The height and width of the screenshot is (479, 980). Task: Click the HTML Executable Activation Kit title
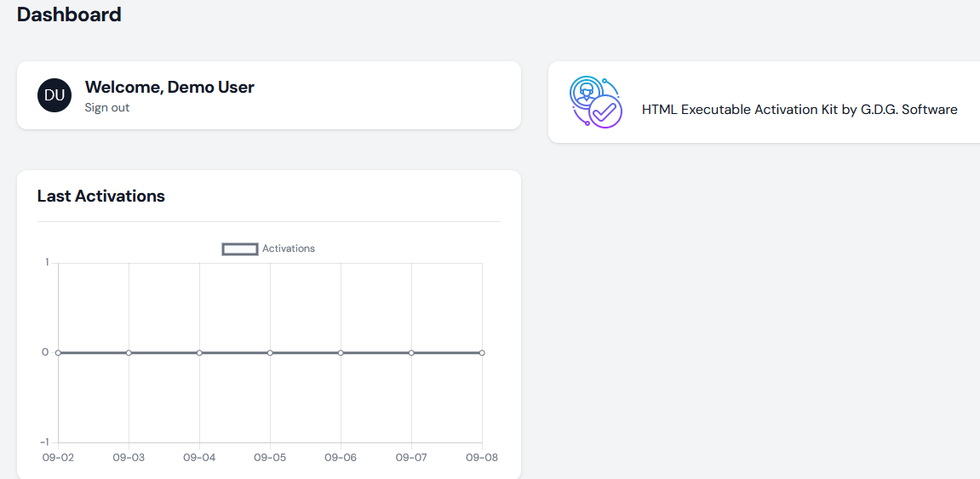point(799,110)
